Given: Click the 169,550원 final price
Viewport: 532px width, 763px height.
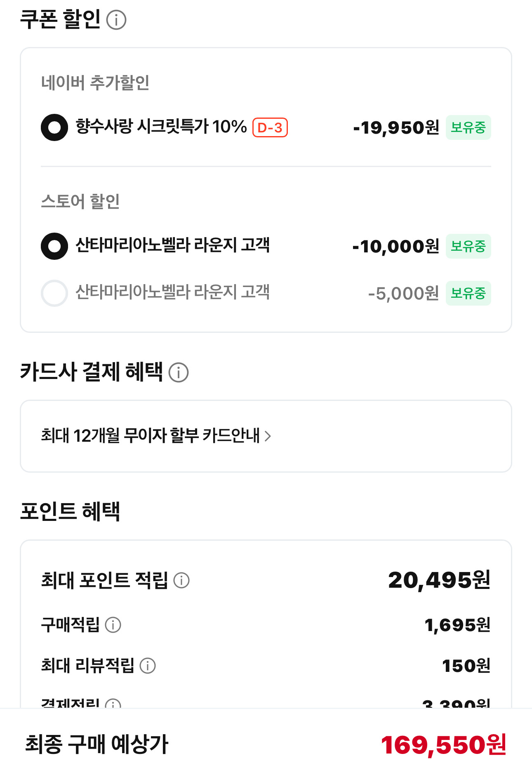Looking at the screenshot, I should click(444, 745).
